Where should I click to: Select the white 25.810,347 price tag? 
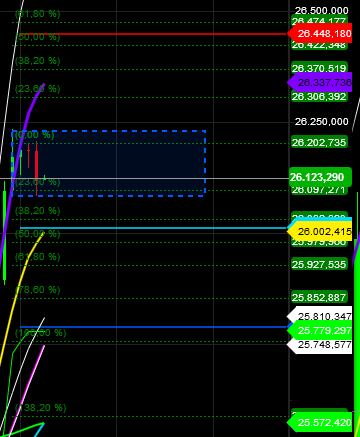(319, 315)
